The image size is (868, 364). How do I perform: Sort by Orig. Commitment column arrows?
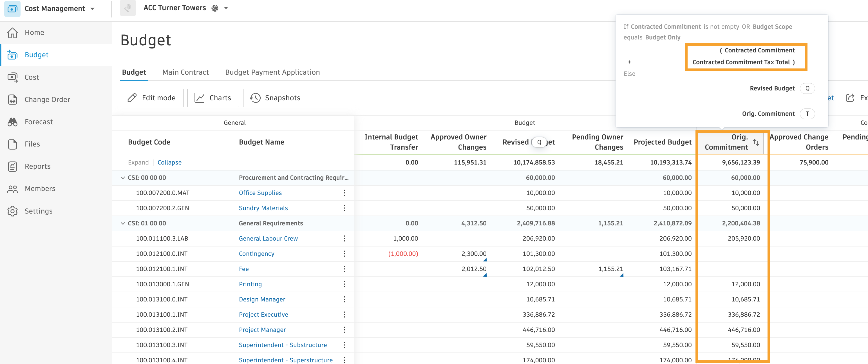[756, 142]
